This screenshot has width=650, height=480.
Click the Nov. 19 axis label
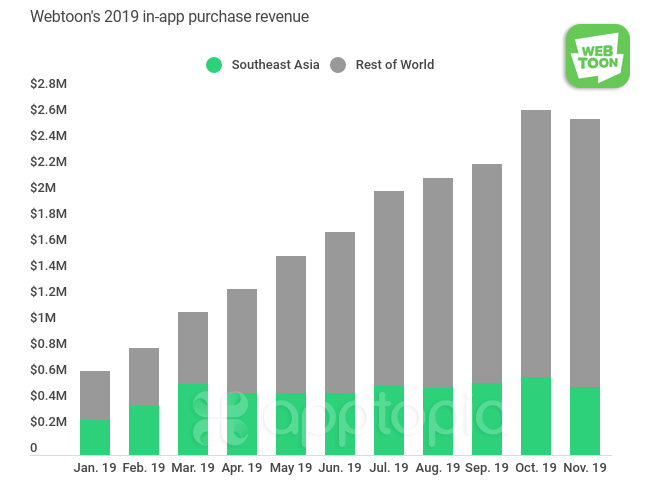[x=585, y=468]
